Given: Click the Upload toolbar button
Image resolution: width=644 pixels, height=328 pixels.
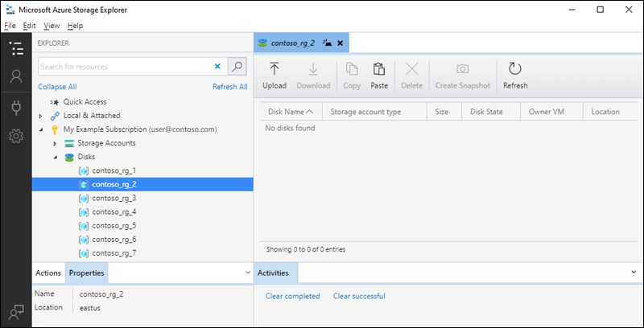Looking at the screenshot, I should (x=275, y=76).
